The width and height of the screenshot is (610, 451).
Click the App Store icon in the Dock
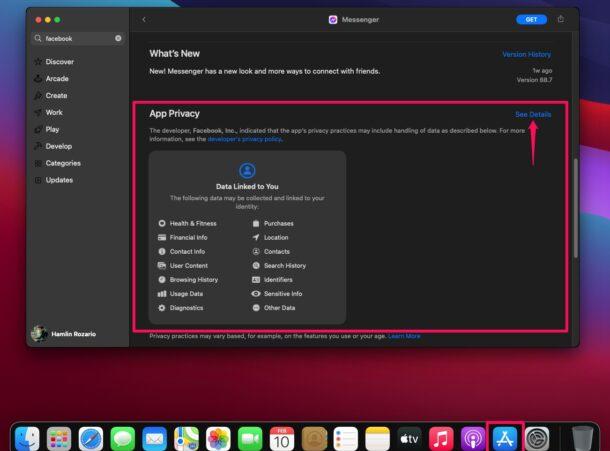505,439
